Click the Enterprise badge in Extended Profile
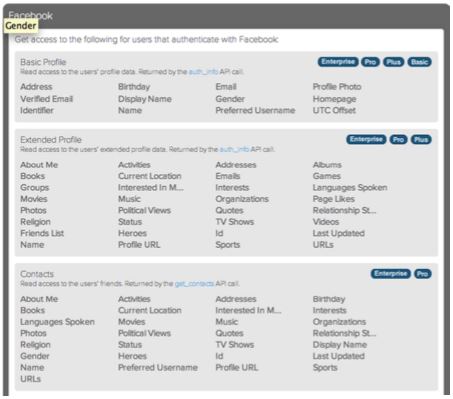453x399 pixels. click(366, 139)
